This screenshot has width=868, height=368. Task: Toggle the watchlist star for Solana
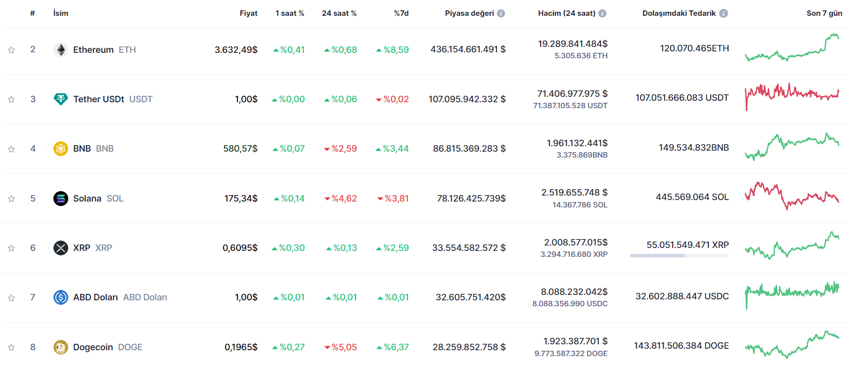coord(11,199)
